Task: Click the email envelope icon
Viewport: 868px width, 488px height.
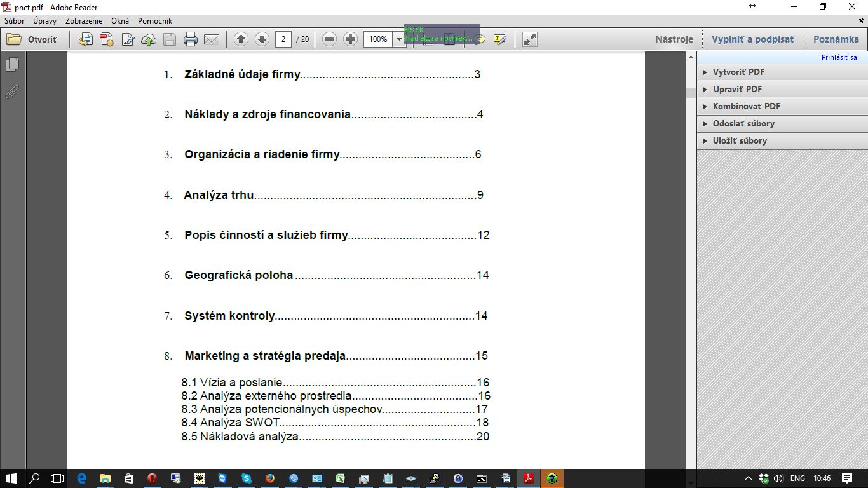Action: coord(212,39)
